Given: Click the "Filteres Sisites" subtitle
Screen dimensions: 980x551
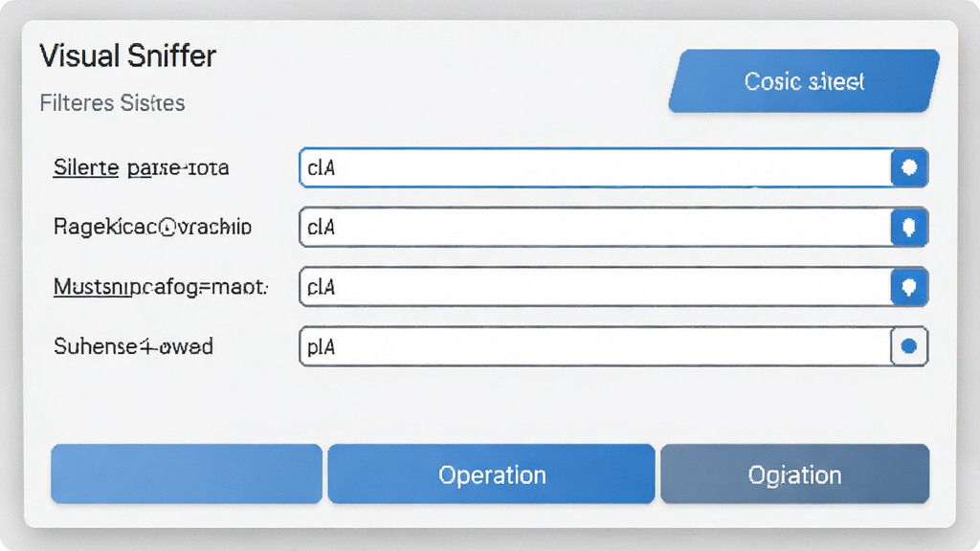Looking at the screenshot, I should 113,102.
